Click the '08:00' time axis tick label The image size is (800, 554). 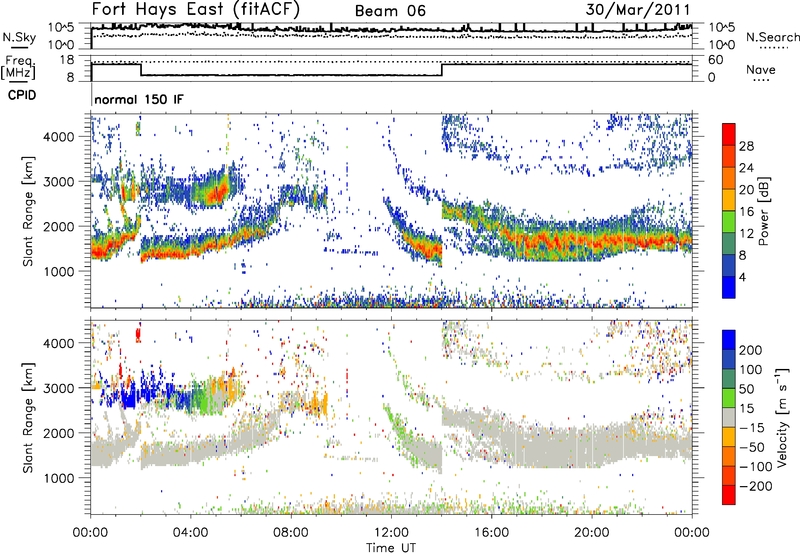[x=291, y=533]
